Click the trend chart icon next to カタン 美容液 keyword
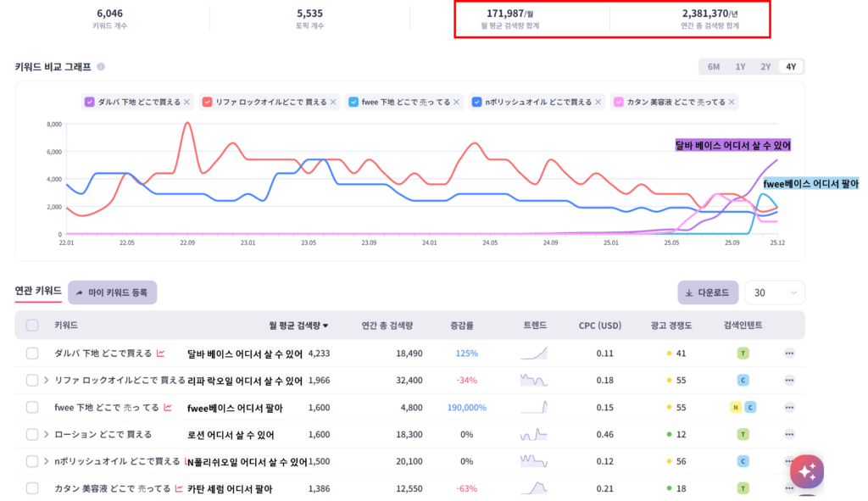The width and height of the screenshot is (868, 501). (179, 488)
